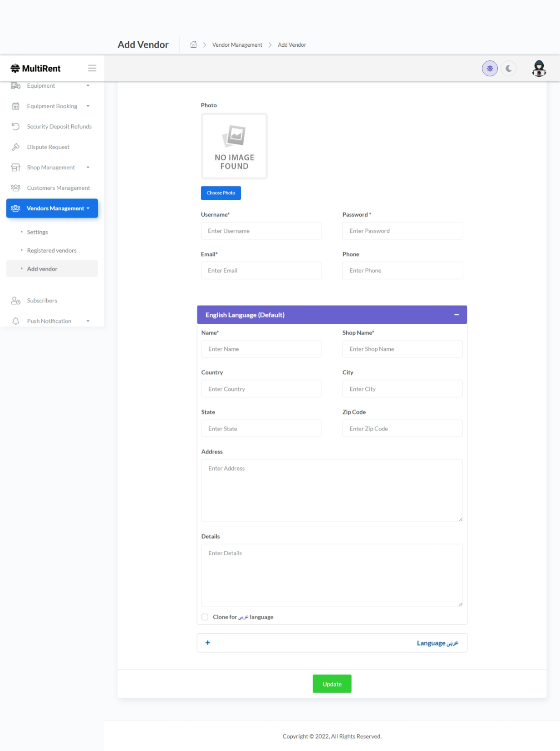The height and width of the screenshot is (751, 560).
Task: Open vendor Settings submenu item
Action: (37, 232)
